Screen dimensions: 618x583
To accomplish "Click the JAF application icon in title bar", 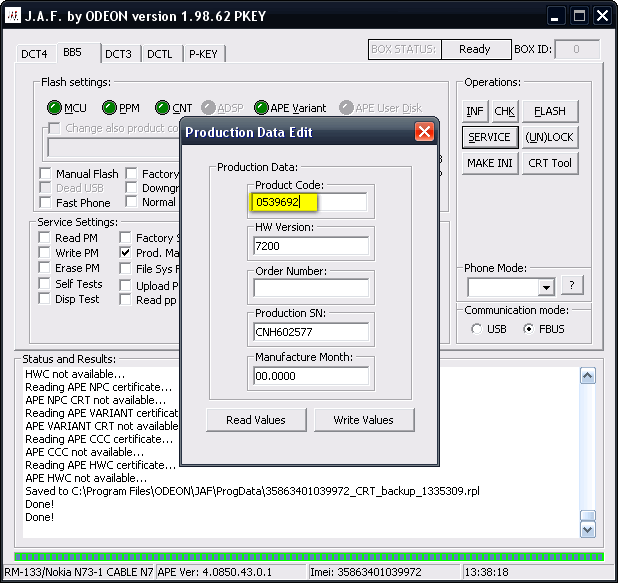I will 13,16.
